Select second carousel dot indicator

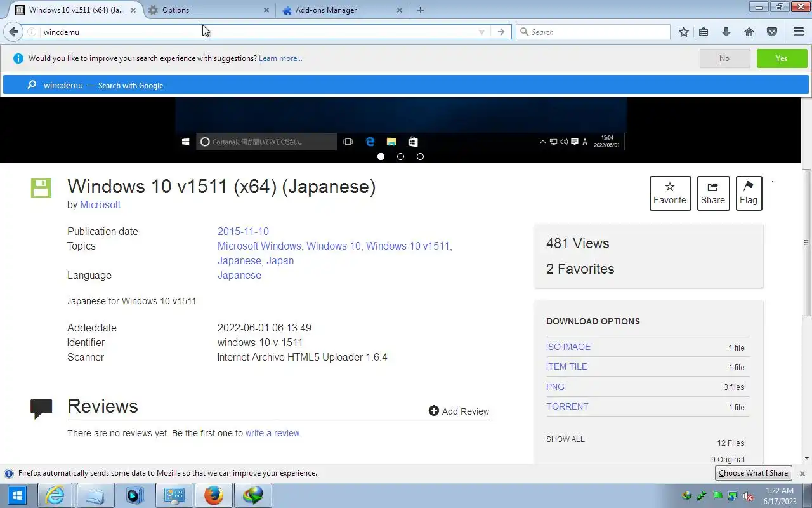pyautogui.click(x=400, y=156)
